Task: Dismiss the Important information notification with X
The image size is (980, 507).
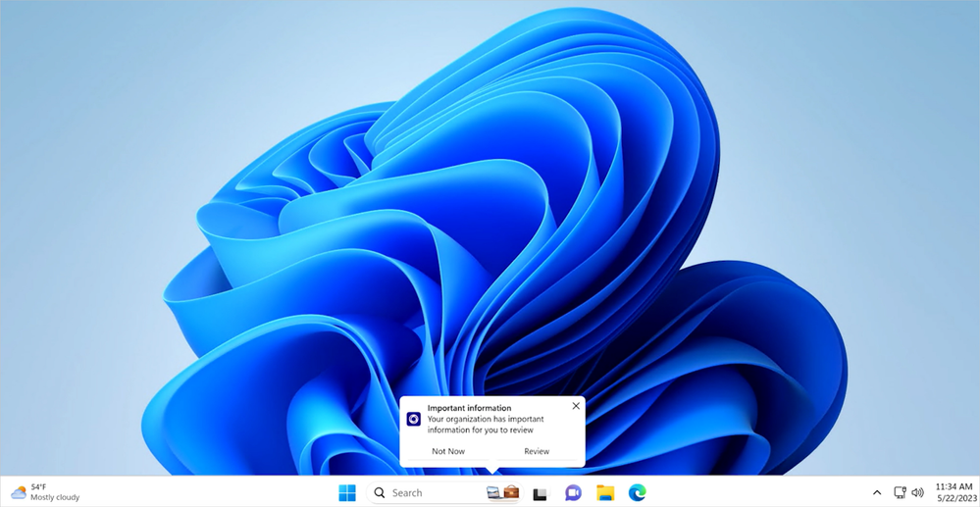Action: [576, 406]
